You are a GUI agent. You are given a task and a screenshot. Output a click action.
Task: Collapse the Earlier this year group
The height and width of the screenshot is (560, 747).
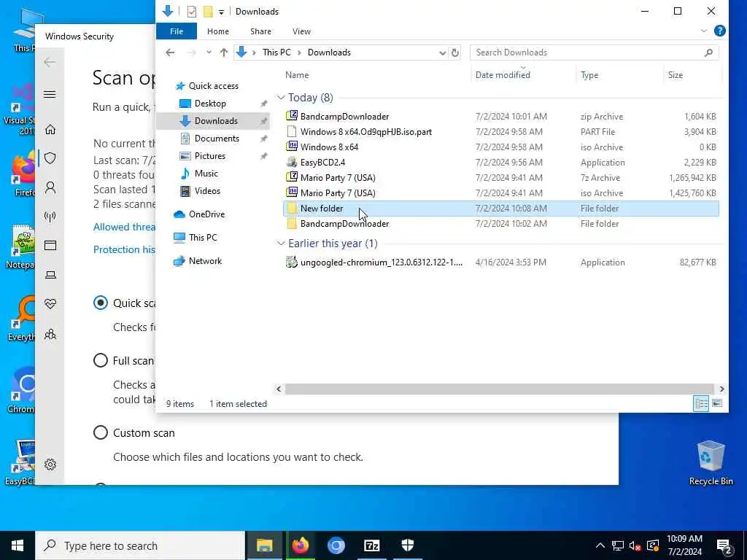281,244
